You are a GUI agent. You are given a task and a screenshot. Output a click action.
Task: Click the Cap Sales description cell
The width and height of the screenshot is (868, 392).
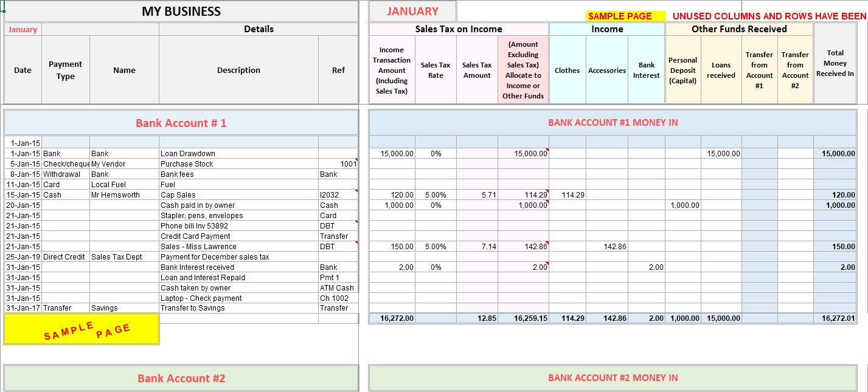238,195
